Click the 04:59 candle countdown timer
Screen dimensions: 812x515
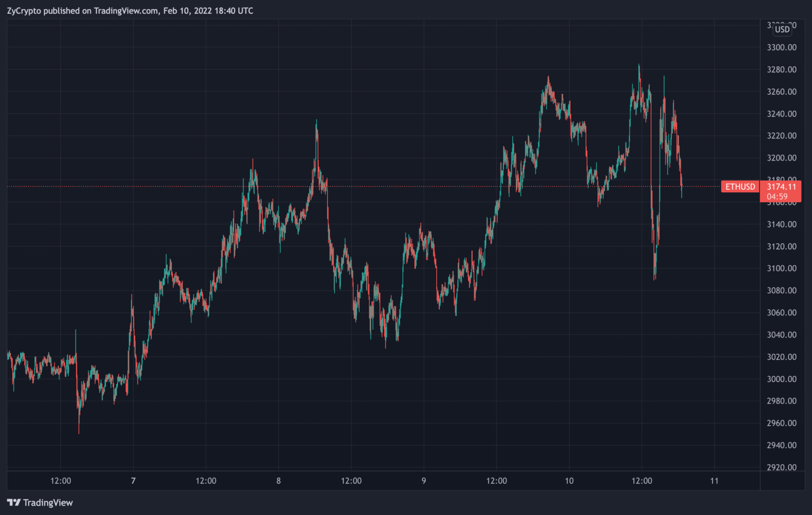(777, 196)
